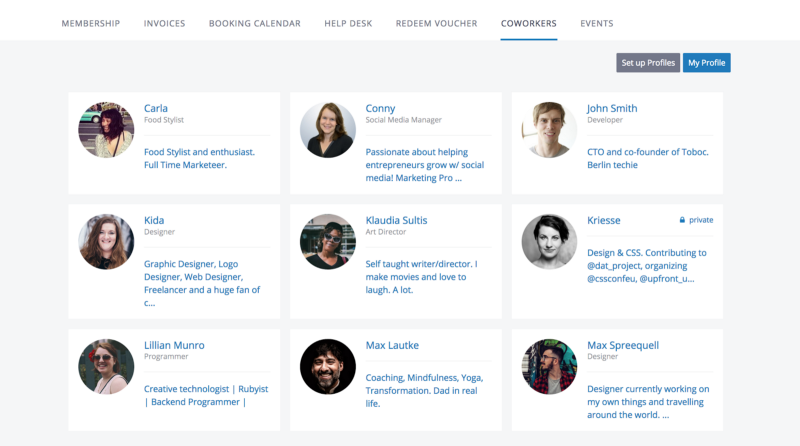Select John Smith's avatar image
The height and width of the screenshot is (446, 800).
pos(549,130)
